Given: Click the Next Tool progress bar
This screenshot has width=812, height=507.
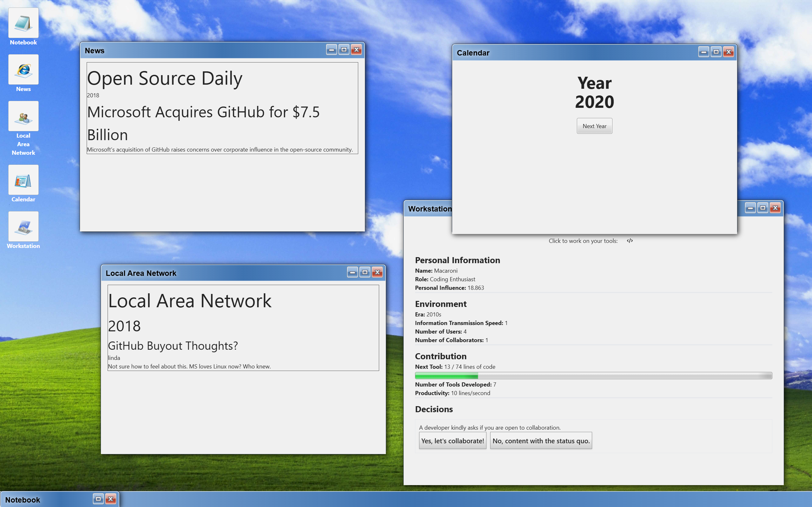Looking at the screenshot, I should coord(593,375).
